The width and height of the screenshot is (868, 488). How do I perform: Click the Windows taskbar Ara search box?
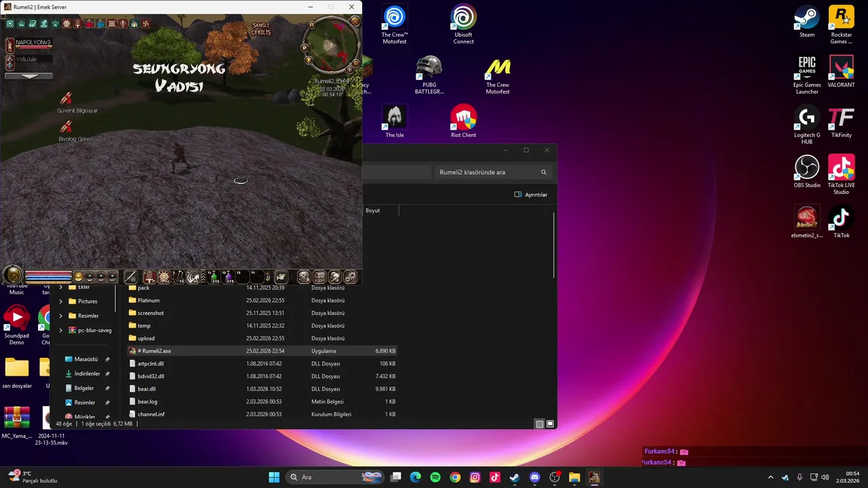[336, 477]
